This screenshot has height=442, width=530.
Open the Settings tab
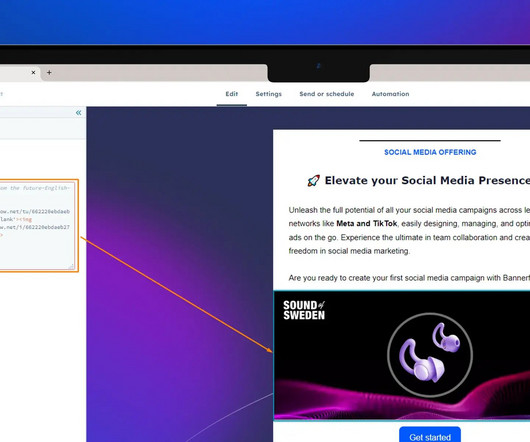268,94
